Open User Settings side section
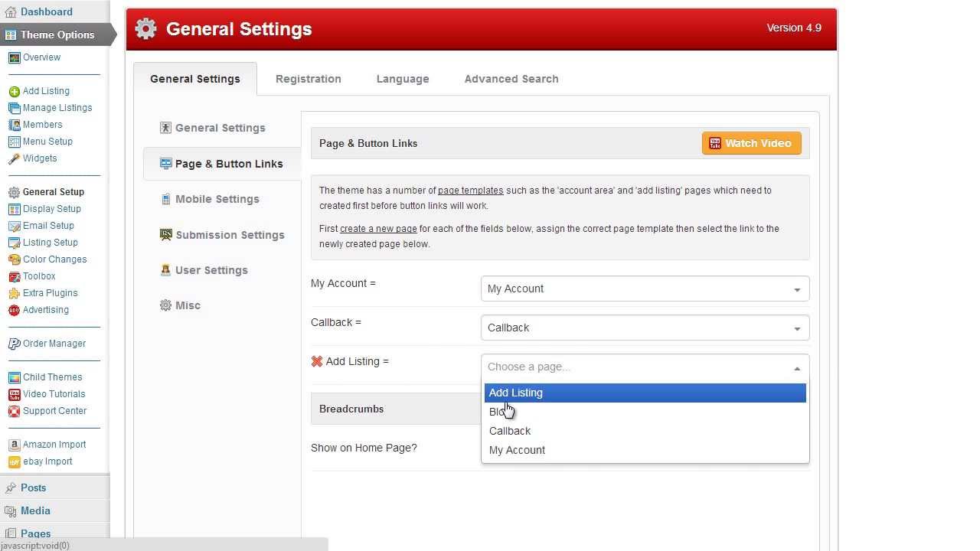 tap(211, 270)
